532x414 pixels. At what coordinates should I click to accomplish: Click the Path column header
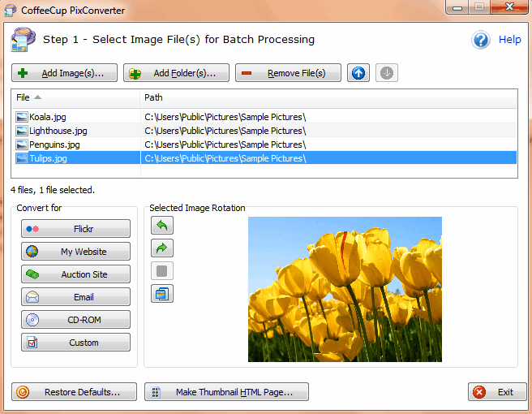(328, 97)
